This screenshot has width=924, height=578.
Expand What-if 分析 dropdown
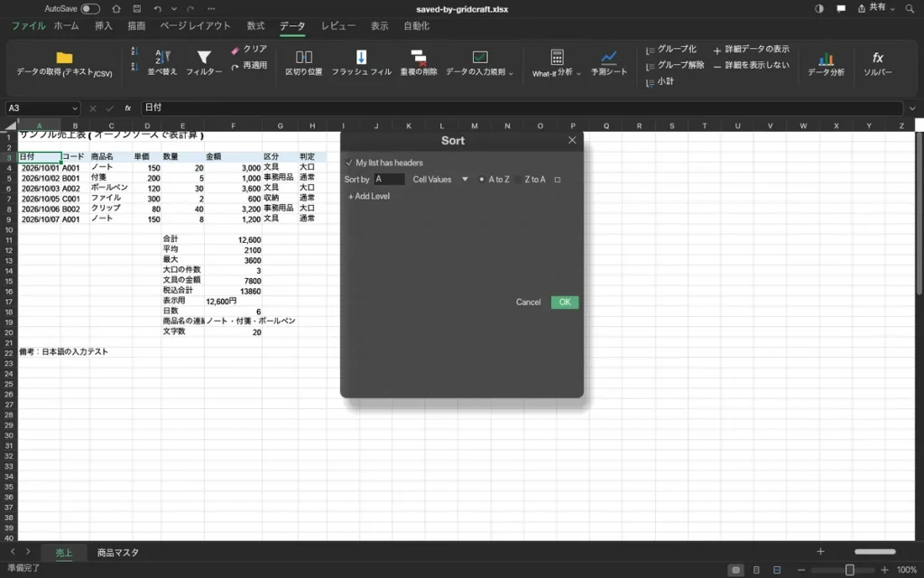(x=578, y=73)
